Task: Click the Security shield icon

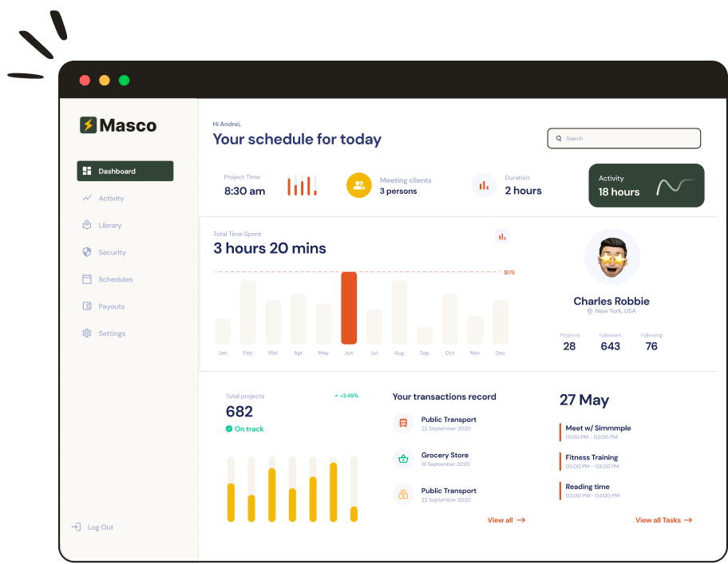Action: pos(87,252)
